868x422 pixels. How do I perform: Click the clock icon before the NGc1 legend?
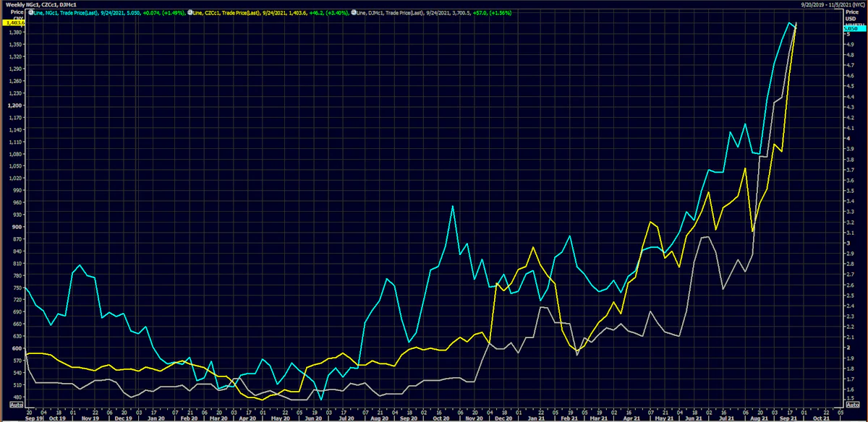click(x=30, y=12)
